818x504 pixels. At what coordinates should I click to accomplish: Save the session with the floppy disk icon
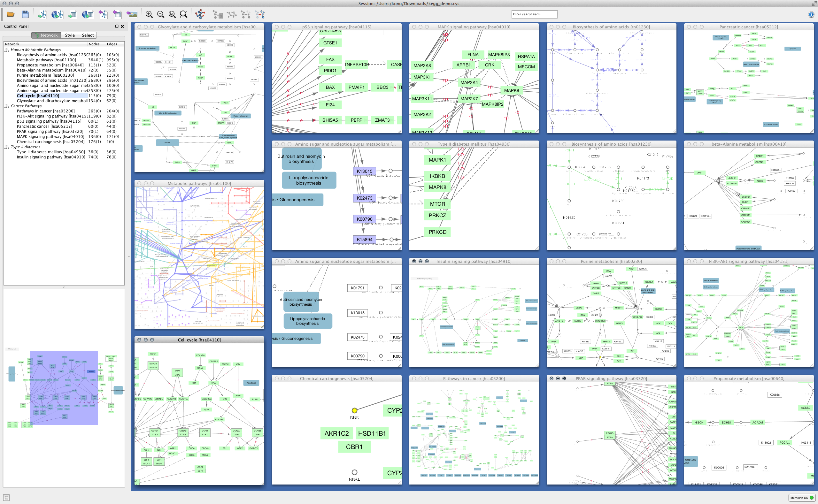coord(25,14)
